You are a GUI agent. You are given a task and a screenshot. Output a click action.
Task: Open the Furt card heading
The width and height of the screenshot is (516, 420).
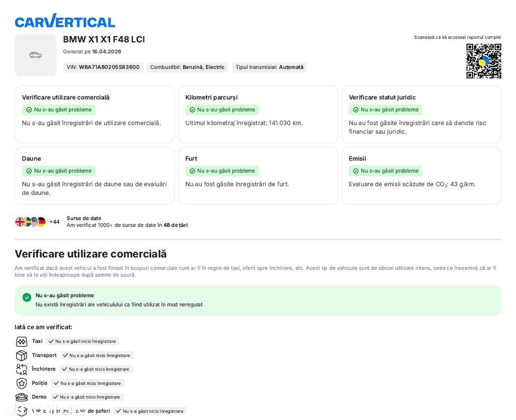point(191,158)
